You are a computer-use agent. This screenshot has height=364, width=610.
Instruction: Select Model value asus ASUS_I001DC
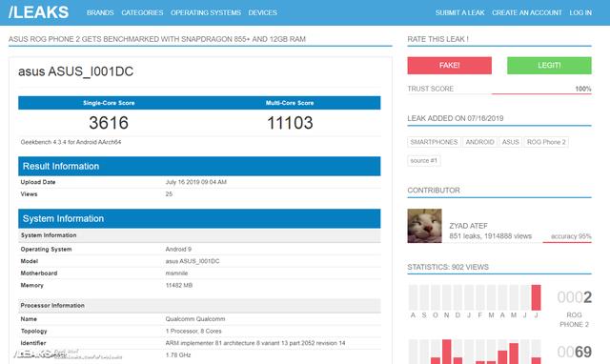coord(193,261)
